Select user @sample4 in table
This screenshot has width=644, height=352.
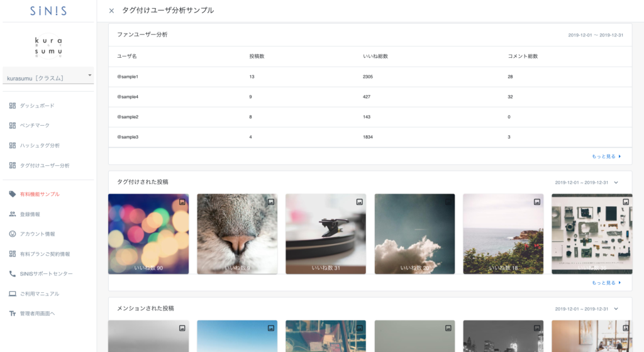[128, 97]
